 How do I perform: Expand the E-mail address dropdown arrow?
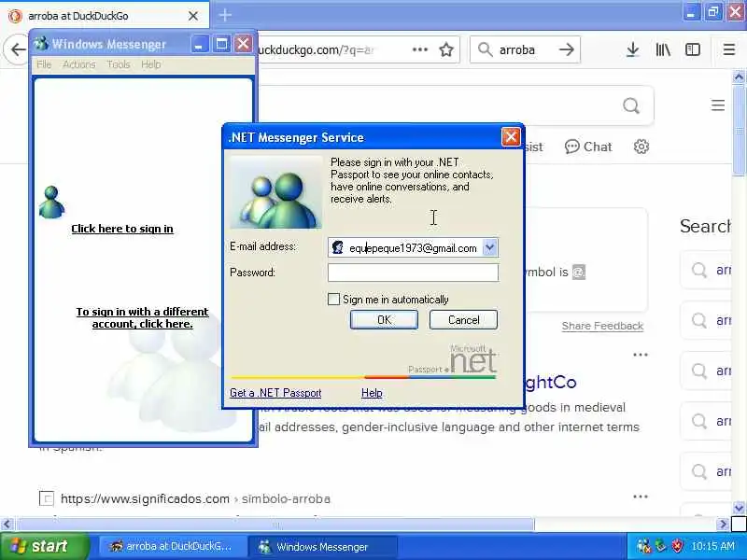pos(489,247)
